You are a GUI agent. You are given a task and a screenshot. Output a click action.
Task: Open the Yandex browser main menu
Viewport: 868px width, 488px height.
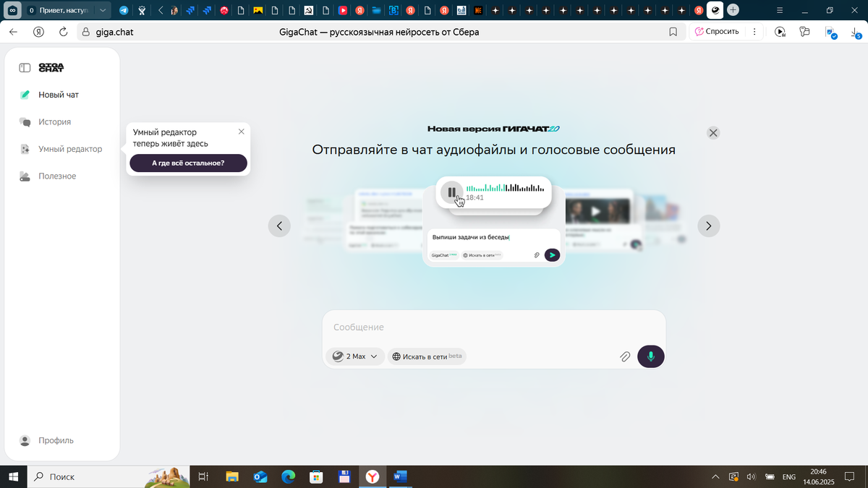pos(779,11)
